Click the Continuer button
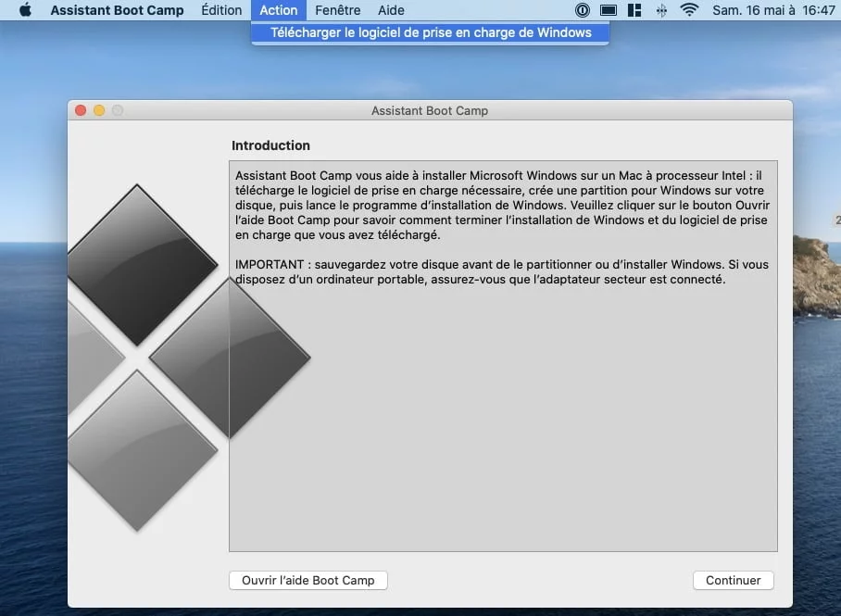Screen dimensions: 841x616 734,581
